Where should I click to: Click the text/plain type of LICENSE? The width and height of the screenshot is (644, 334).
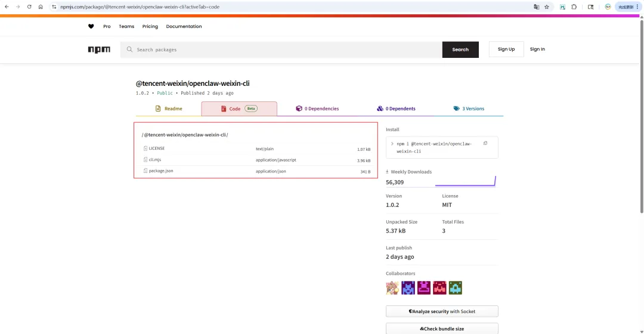(x=265, y=149)
